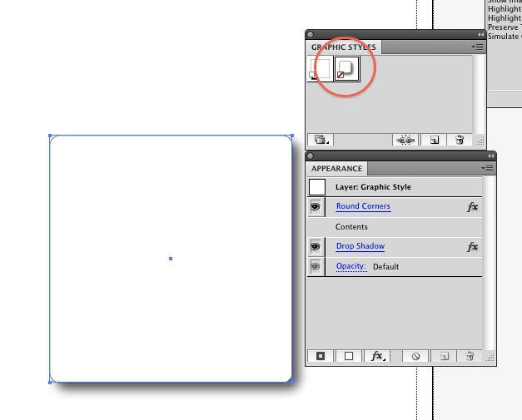The image size is (522, 420).
Task: Click fx icon on Drop Shadow row
Action: (x=472, y=247)
